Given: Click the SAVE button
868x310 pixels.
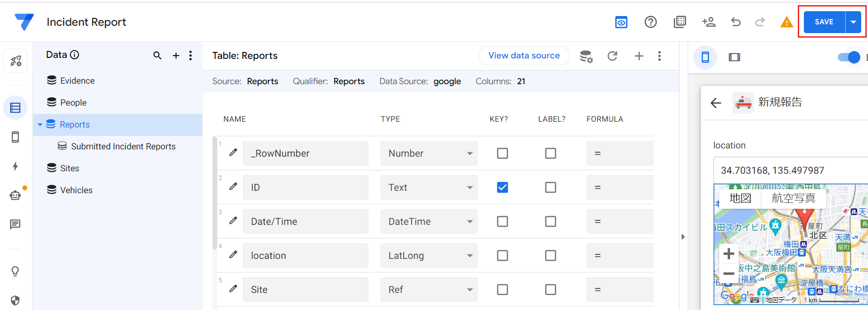Looking at the screenshot, I should (824, 22).
